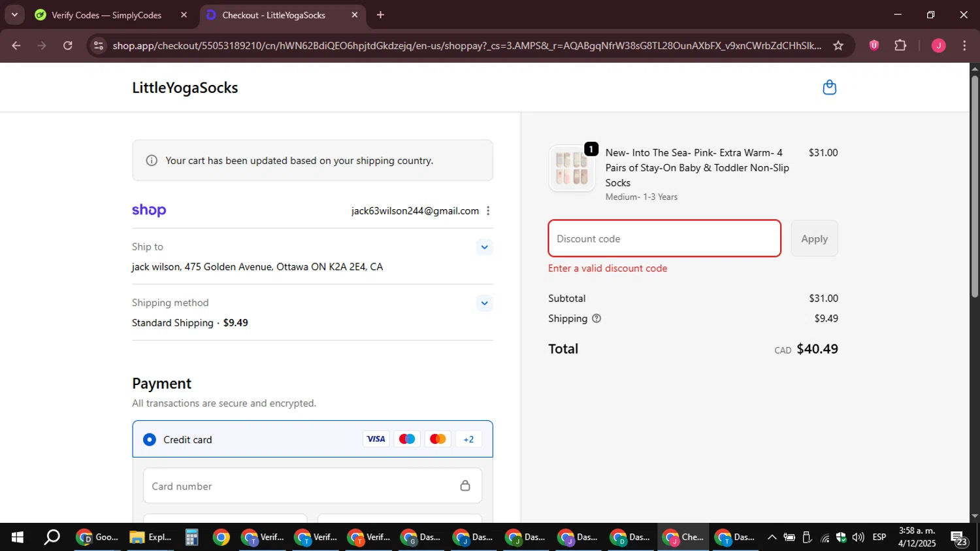Click the Standard Shipping $9.49 text

(190, 323)
